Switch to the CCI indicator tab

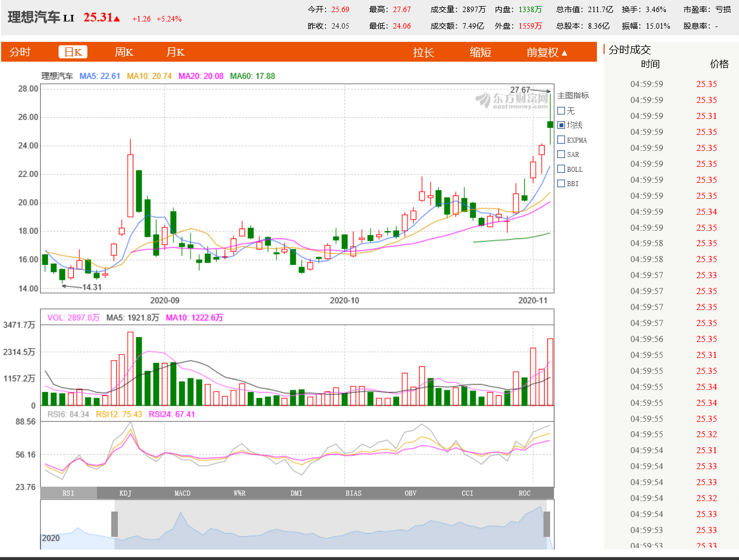click(468, 493)
